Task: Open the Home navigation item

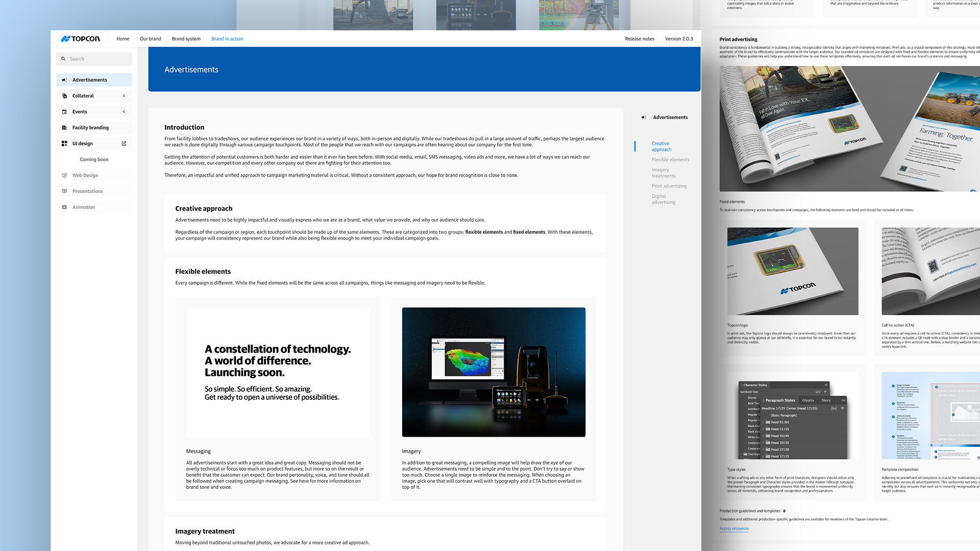Action: coord(122,39)
